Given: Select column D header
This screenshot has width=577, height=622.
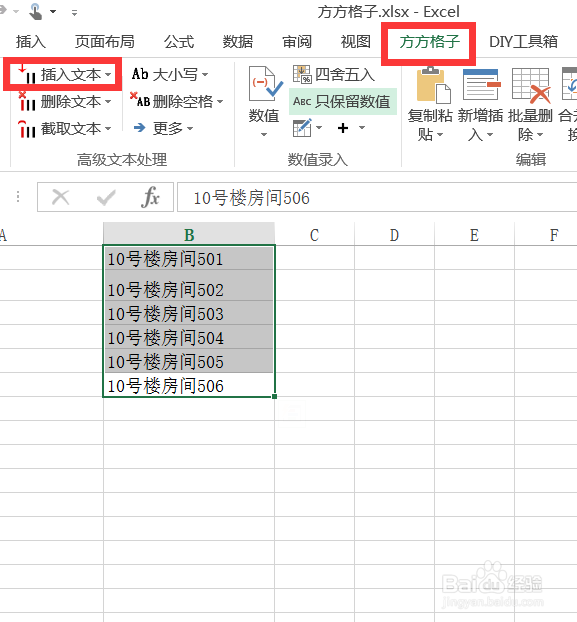Looking at the screenshot, I should click(395, 234).
